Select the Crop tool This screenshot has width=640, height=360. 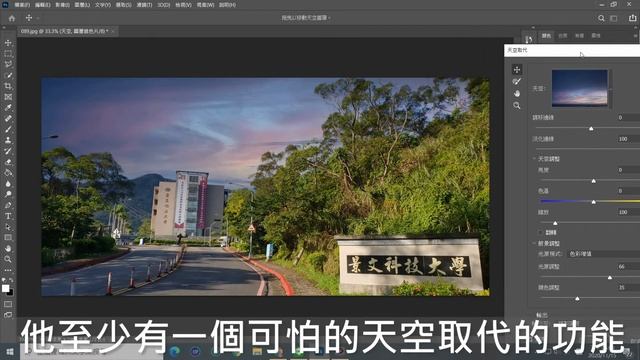pos(8,86)
